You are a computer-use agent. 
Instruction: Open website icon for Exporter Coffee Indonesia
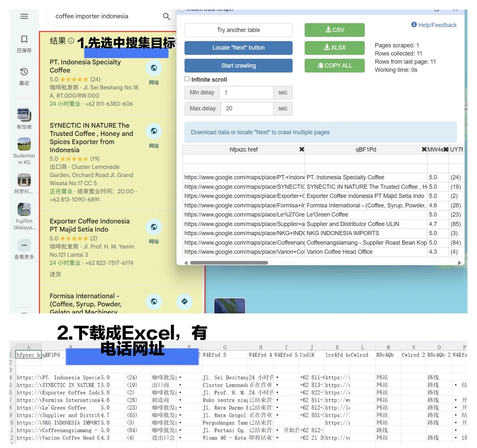click(x=154, y=227)
